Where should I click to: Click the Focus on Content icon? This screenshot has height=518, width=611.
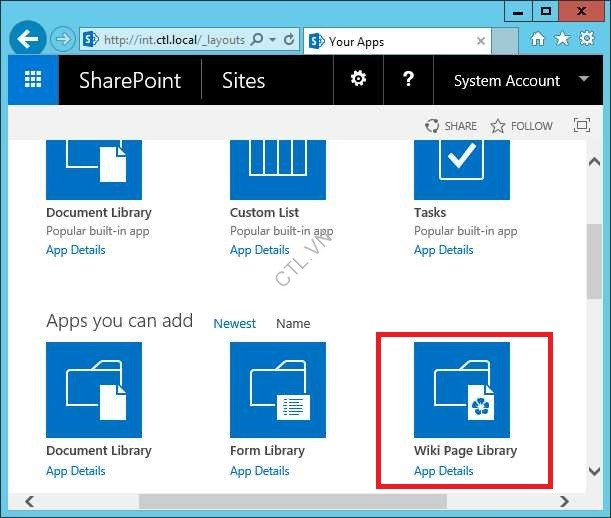coord(581,126)
